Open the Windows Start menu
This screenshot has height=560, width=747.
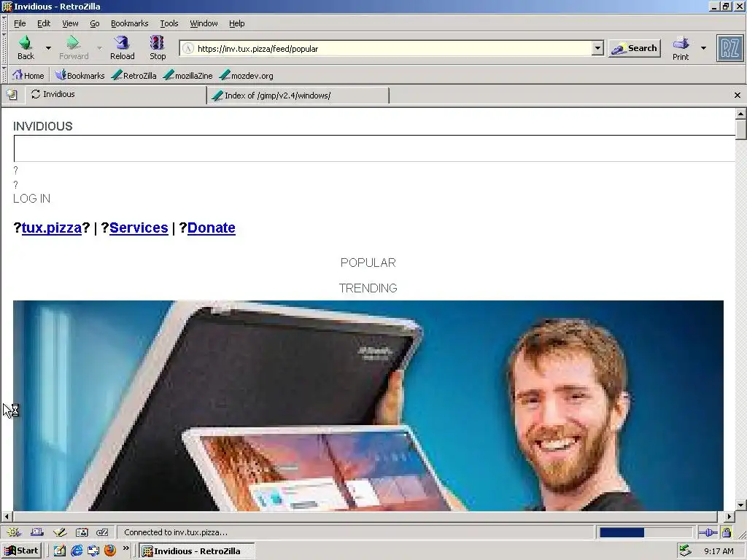coord(21,551)
